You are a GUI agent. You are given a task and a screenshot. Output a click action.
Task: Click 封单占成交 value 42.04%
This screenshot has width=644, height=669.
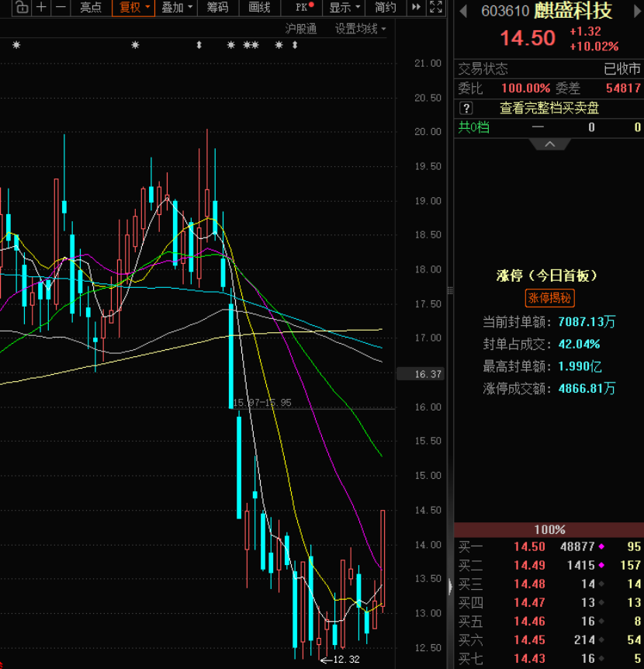pyautogui.click(x=579, y=345)
